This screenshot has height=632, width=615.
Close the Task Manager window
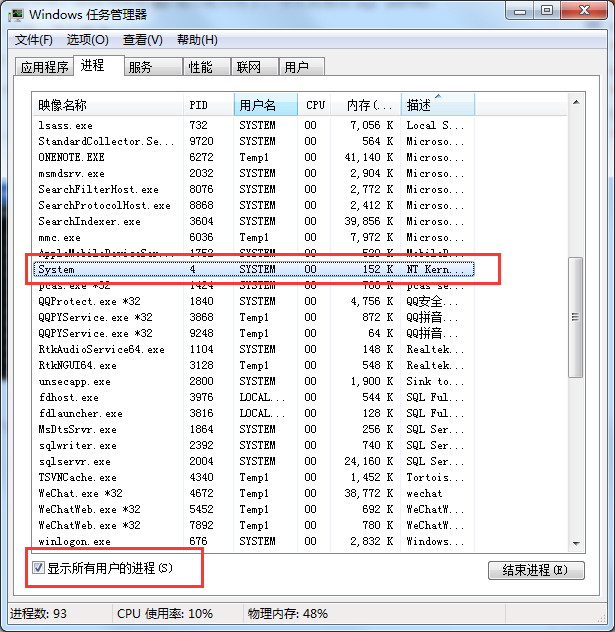tap(584, 11)
